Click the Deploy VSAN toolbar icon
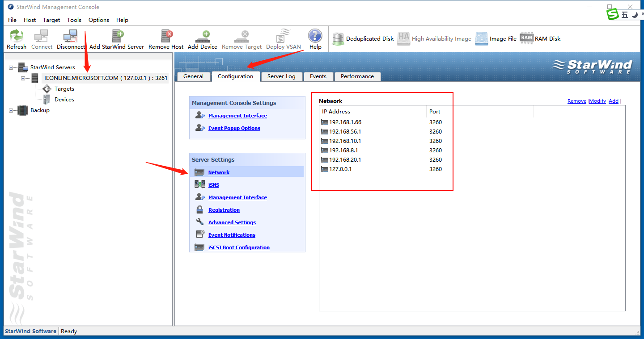The image size is (644, 339). click(283, 36)
